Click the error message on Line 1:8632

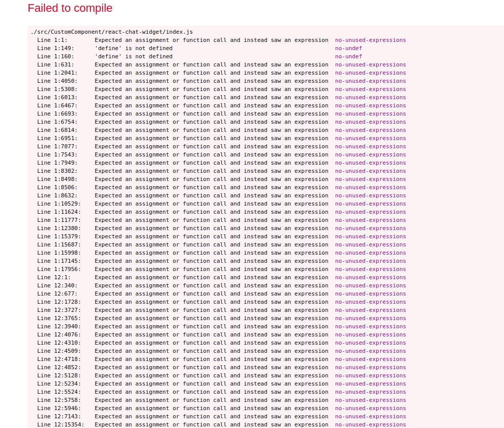point(212,196)
